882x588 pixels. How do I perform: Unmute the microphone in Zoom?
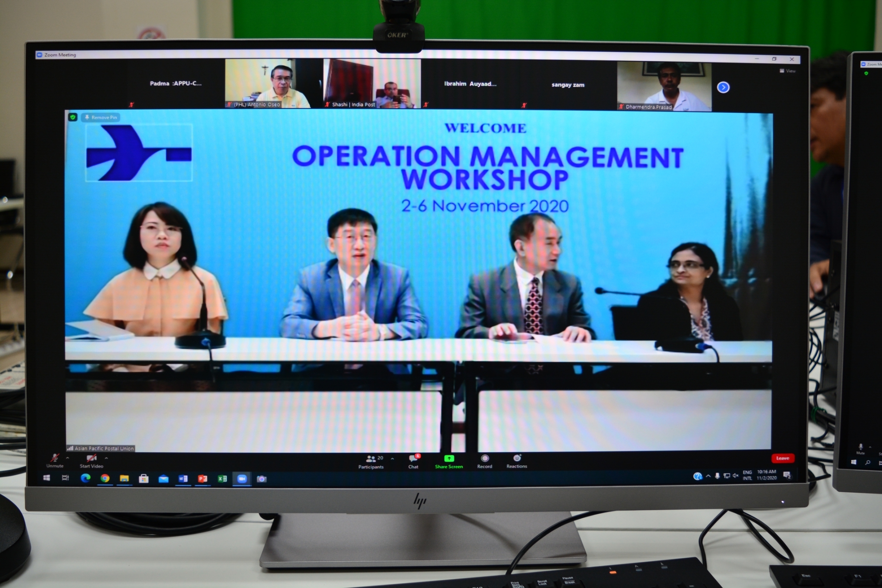(55, 460)
